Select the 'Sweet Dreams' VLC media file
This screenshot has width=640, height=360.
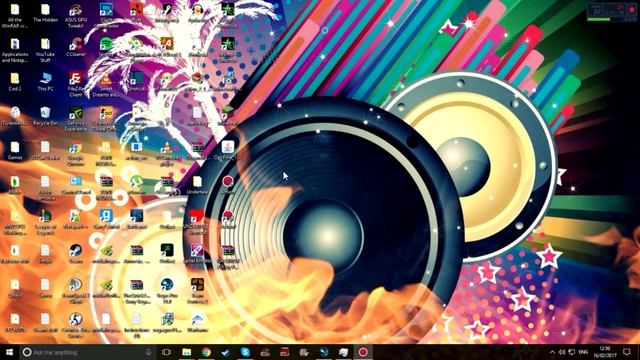[x=106, y=84]
